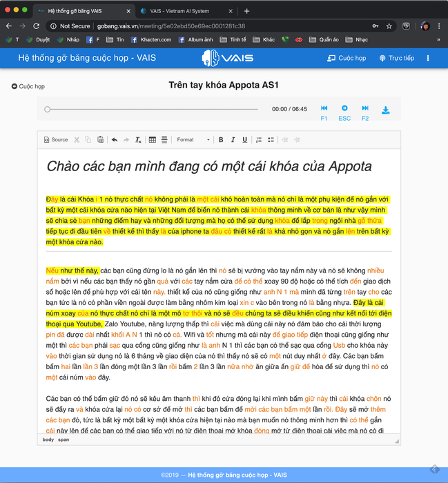Click the Redo arrow icon
The image size is (448, 483).
tap(126, 140)
